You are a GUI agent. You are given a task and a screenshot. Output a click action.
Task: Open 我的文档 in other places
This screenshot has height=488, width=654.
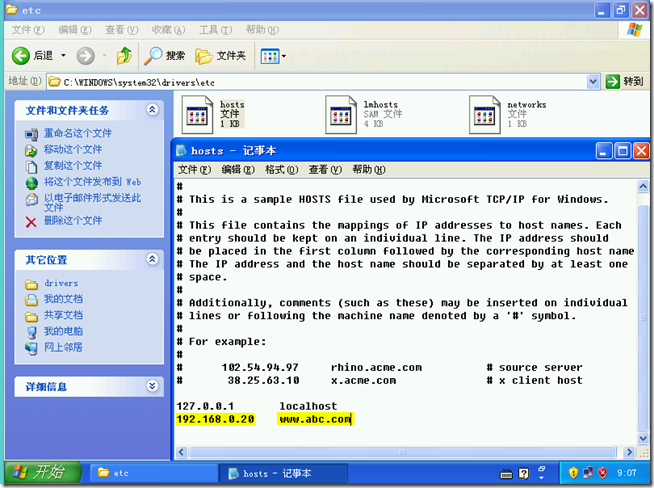point(63,299)
